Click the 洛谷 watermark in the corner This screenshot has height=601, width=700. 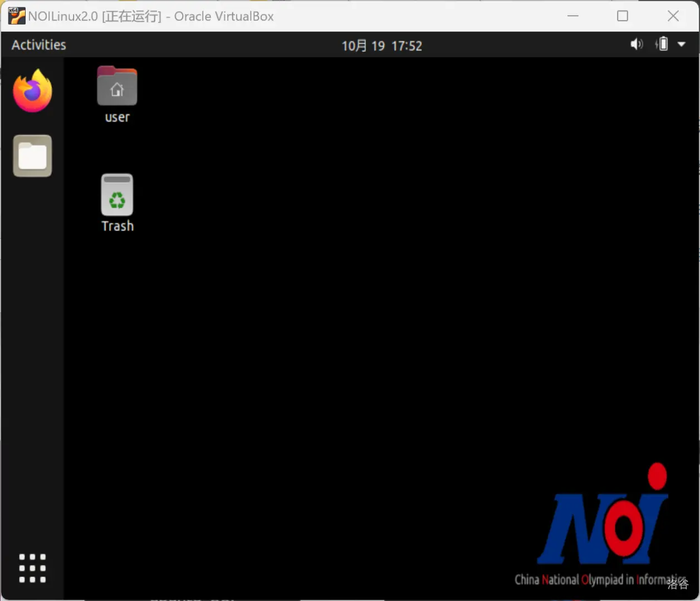coord(678,584)
